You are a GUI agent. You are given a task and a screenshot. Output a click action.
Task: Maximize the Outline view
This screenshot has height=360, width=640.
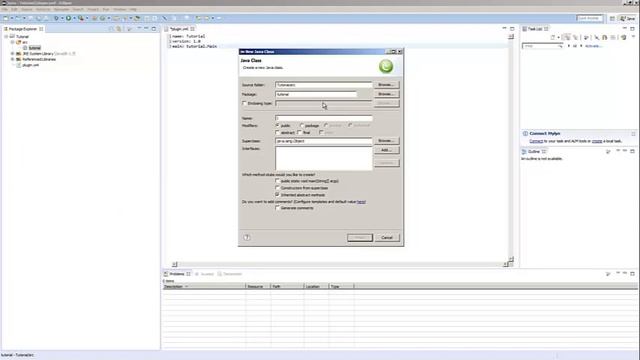point(632,151)
